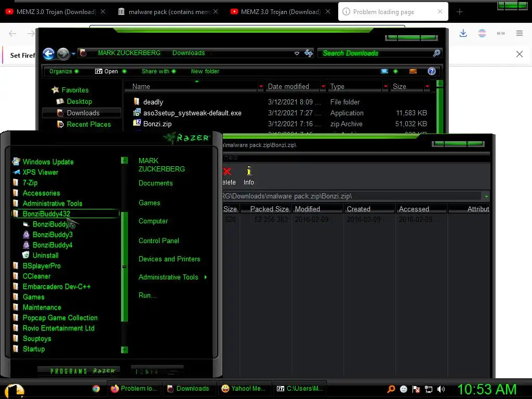The width and height of the screenshot is (532, 399).
Task: Open 7-Zip path dropdown arrow
Action: click(x=486, y=196)
